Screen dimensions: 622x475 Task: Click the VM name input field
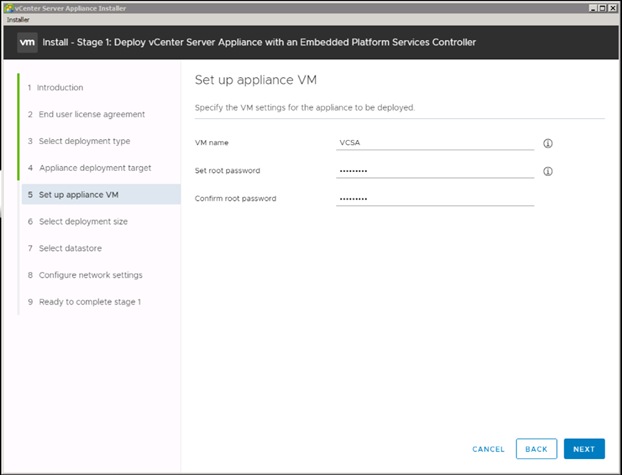[435, 143]
